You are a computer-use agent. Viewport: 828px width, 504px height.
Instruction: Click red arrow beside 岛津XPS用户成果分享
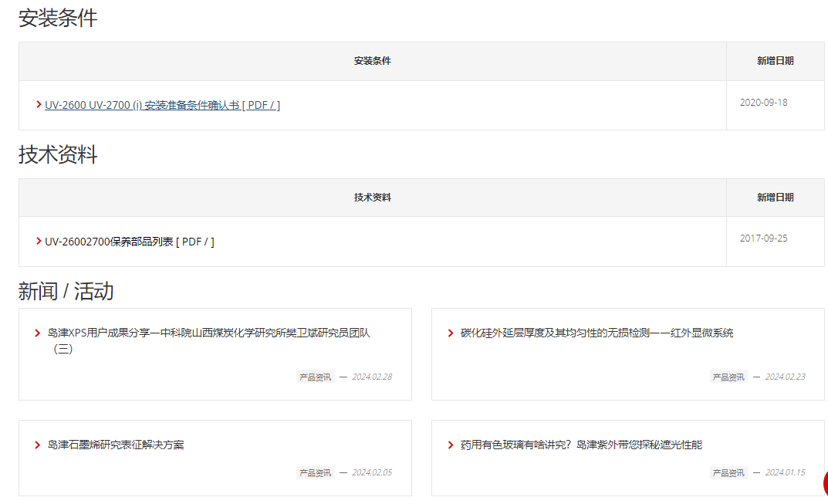point(38,333)
